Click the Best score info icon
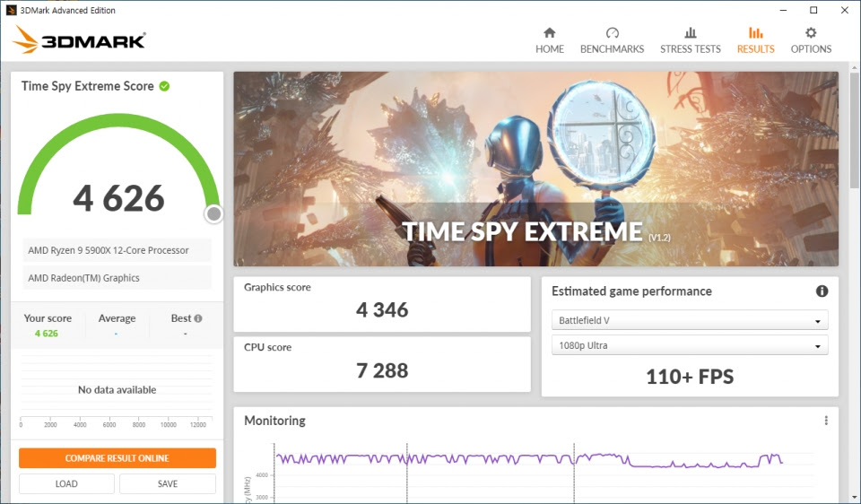This screenshot has width=861, height=504. 198,317
